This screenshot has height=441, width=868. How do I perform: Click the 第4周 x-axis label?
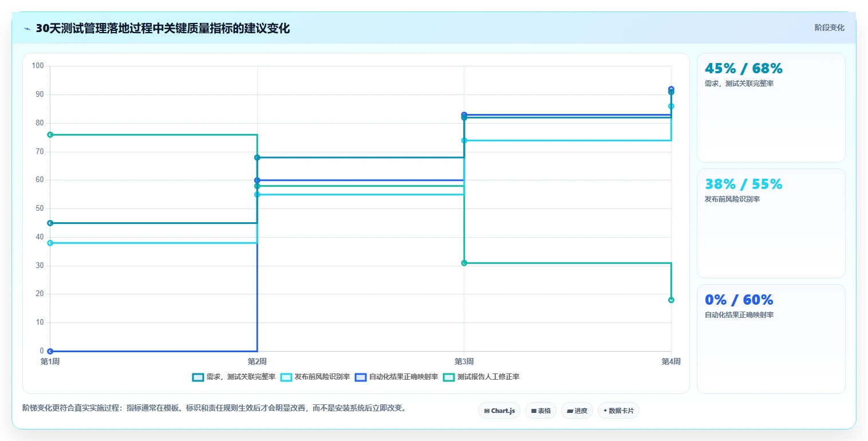pos(670,361)
